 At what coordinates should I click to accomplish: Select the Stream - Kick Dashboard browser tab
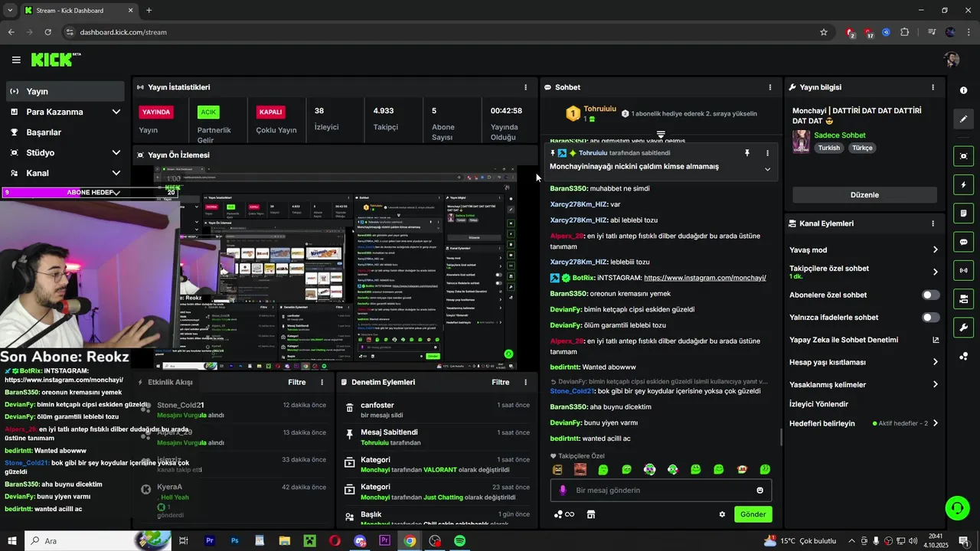[79, 11]
